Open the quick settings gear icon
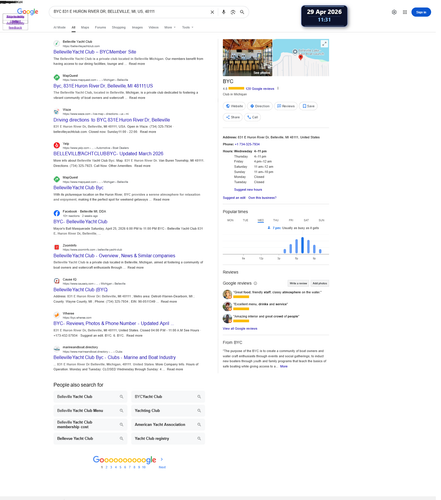Screen dimensions: 441x500 pyautogui.click(x=394, y=12)
